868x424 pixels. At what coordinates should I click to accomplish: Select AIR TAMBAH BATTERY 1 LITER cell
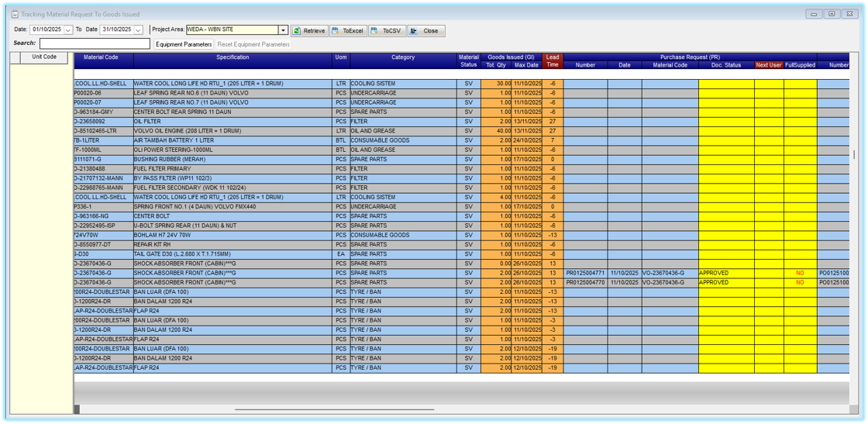point(232,140)
